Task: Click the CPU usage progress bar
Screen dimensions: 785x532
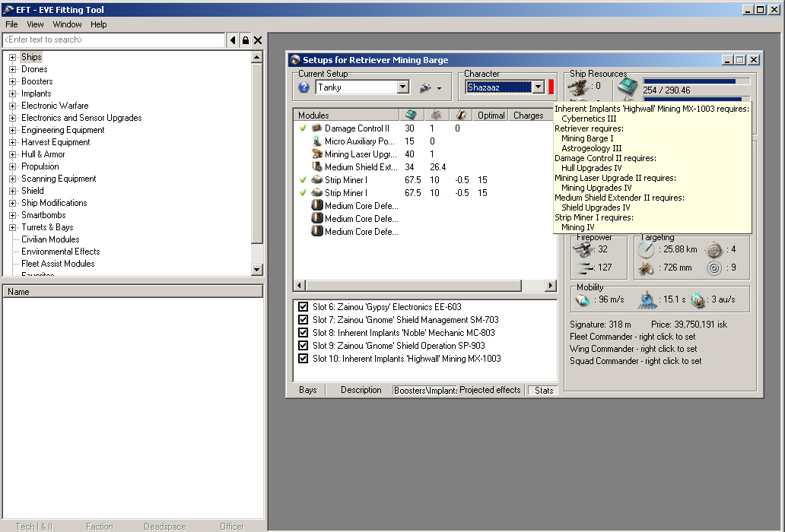Action: pyautogui.click(x=697, y=81)
